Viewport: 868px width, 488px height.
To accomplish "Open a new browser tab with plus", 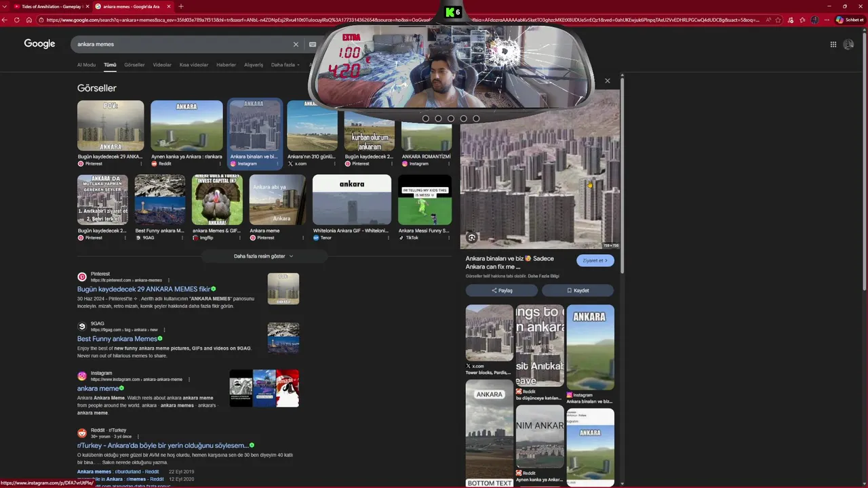I will point(181,6).
